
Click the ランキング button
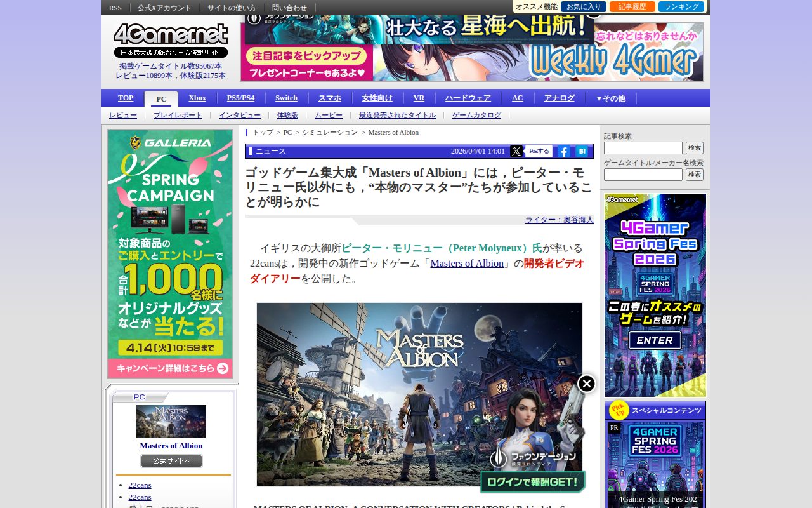[681, 7]
